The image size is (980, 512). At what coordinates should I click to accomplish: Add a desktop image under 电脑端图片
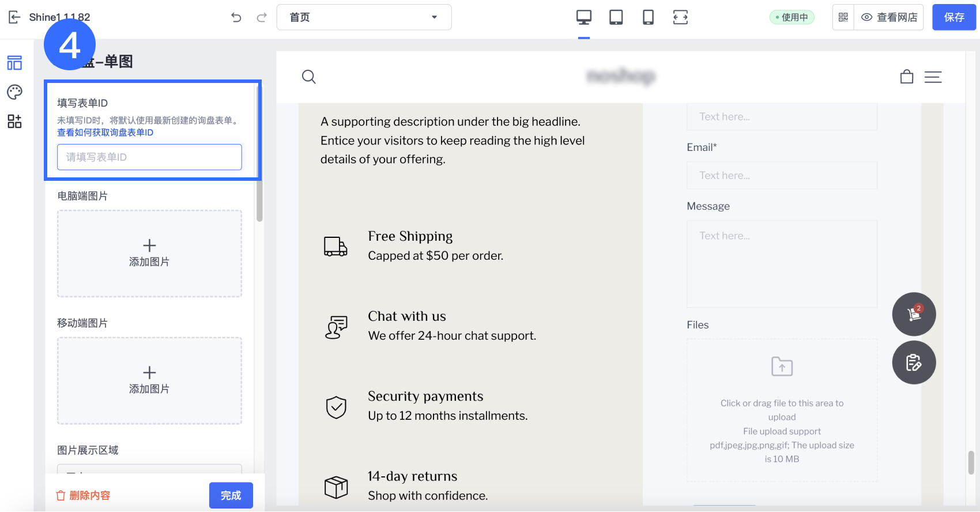click(149, 253)
